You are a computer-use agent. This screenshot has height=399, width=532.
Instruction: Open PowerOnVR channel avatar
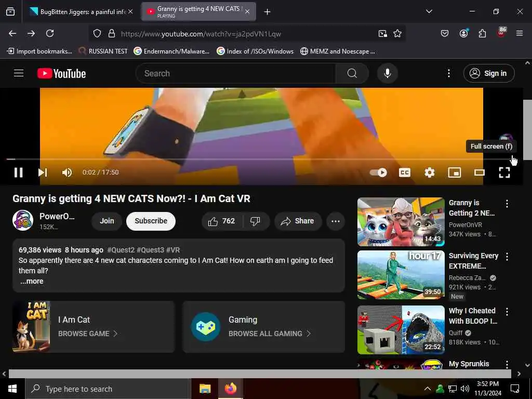click(x=23, y=220)
